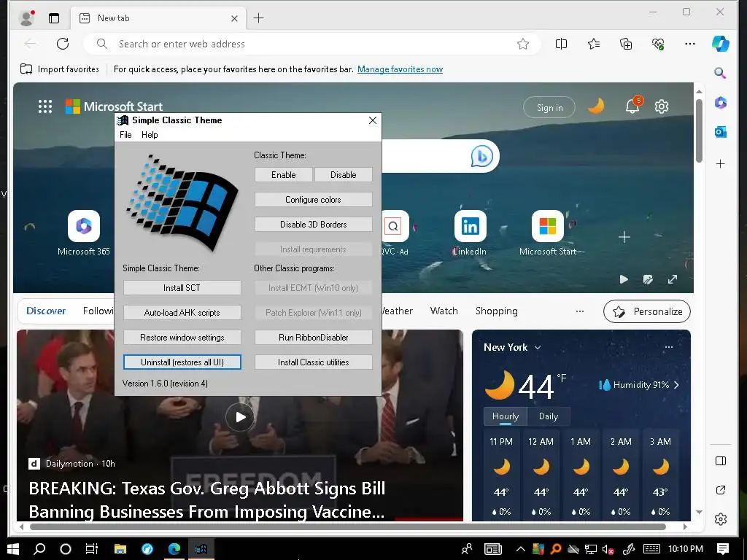
Task: Open Microsoft Start app launcher grid
Action: point(45,106)
